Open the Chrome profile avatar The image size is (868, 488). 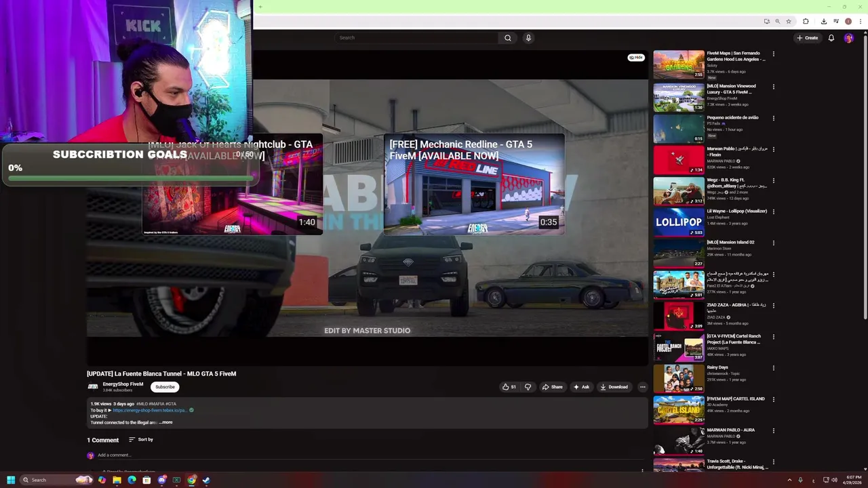coord(848,22)
